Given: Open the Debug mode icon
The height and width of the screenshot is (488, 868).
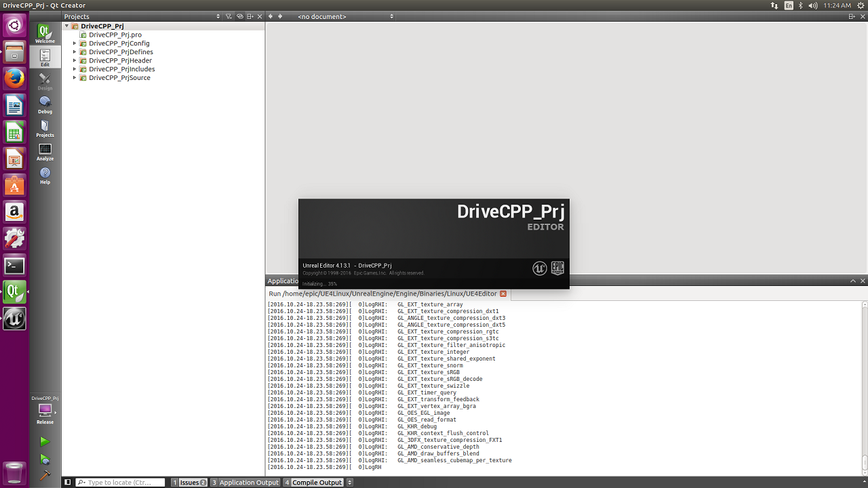Looking at the screenshot, I should pos(45,104).
